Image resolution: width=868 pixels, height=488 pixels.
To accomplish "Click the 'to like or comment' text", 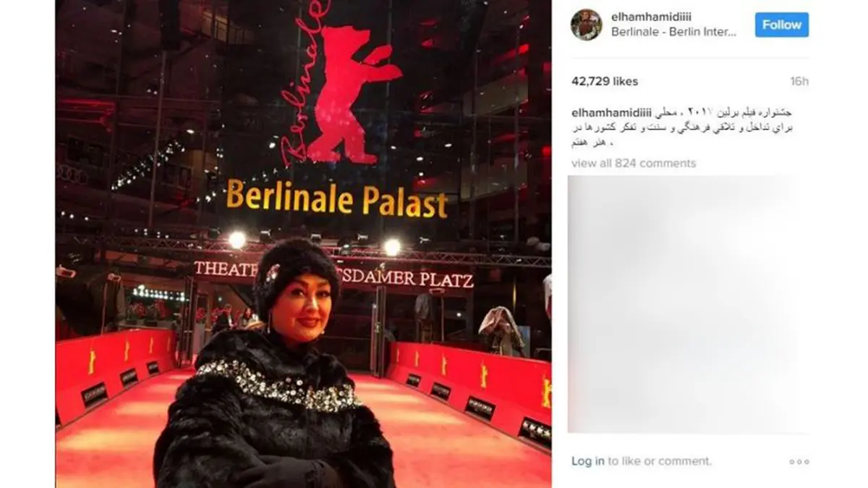I will [x=660, y=461].
